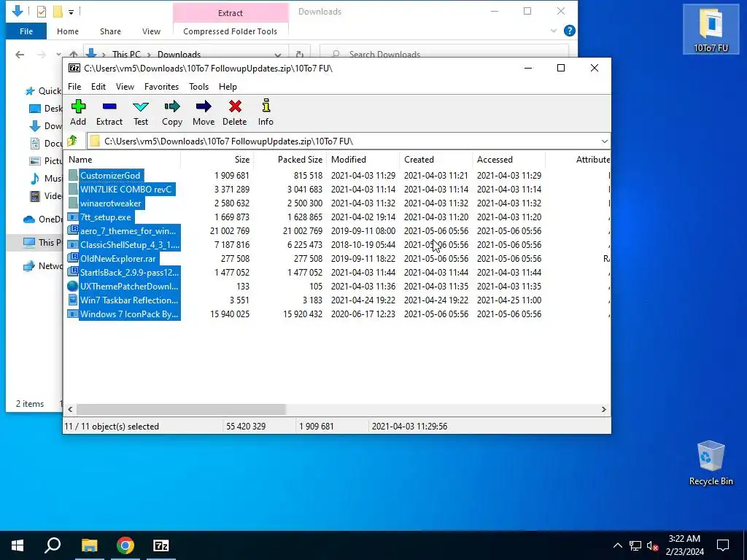Screen dimensions: 747x560
Task: Select the WIN7LIKE COMBO revC folder icon
Action: (73, 189)
